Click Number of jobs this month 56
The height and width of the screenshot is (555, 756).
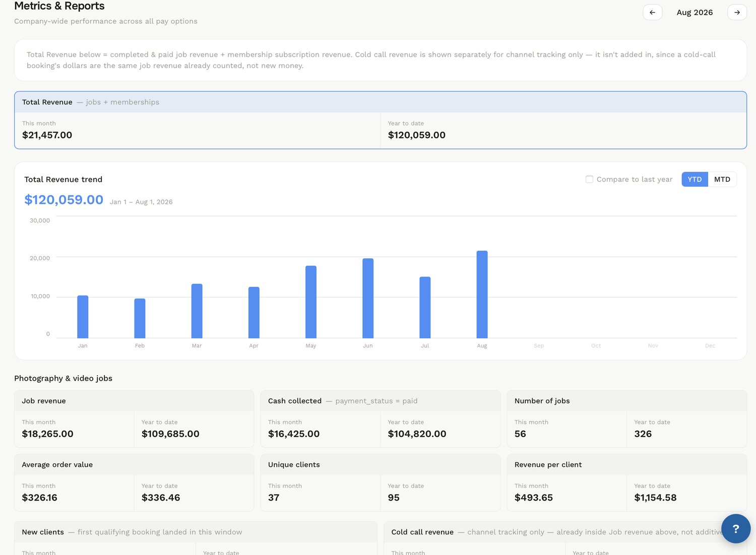[520, 434]
